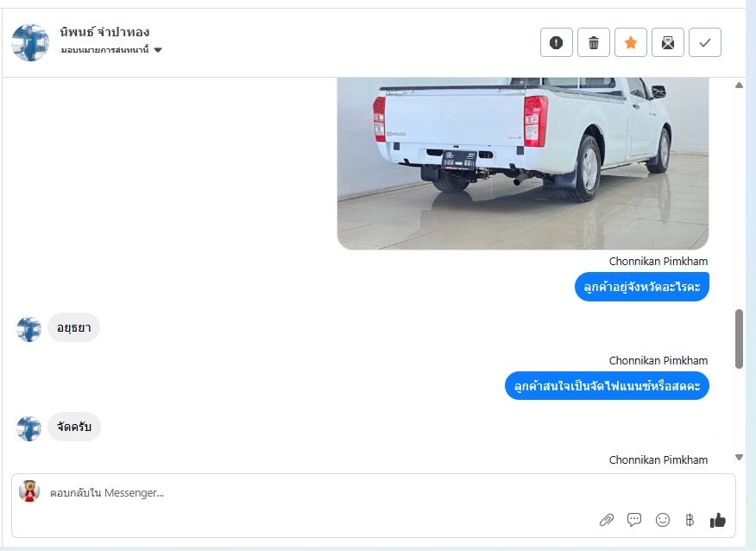Mark conversation as done checkmark
756x551 pixels.
(705, 42)
